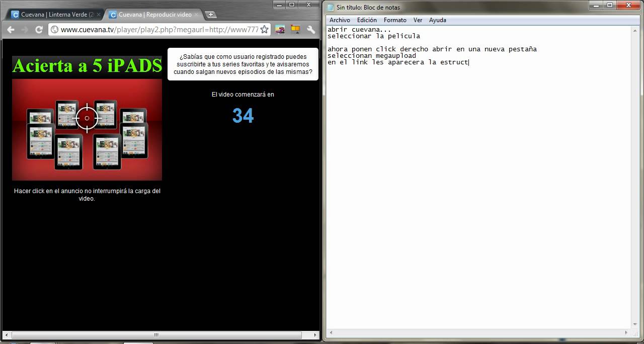Click the Notepad title bar icon

(331, 7)
